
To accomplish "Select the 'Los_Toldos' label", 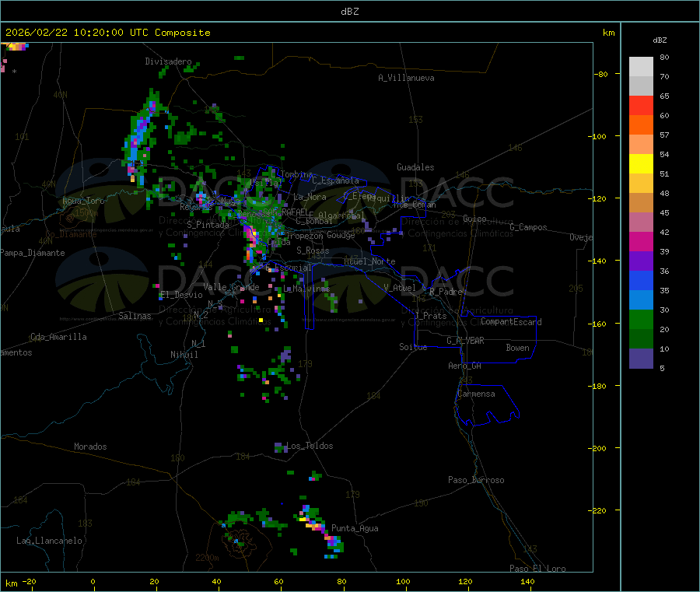I will pyautogui.click(x=310, y=446).
